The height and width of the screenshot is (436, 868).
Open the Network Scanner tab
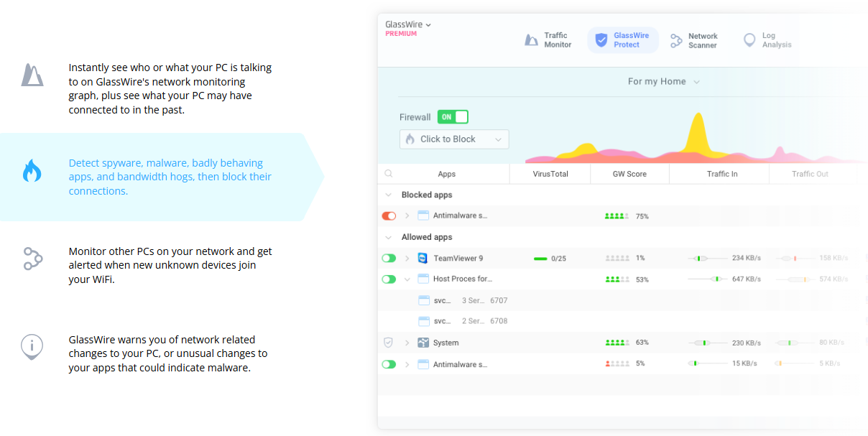coord(694,40)
